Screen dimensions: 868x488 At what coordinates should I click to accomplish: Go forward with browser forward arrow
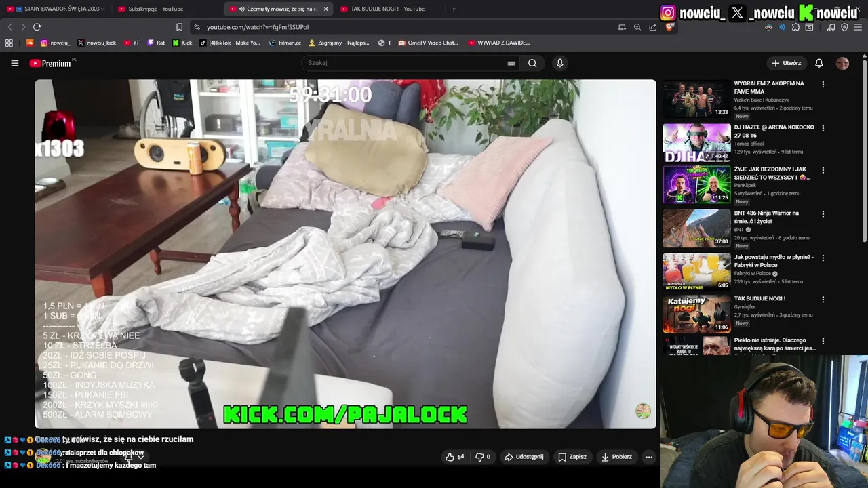[x=23, y=27]
